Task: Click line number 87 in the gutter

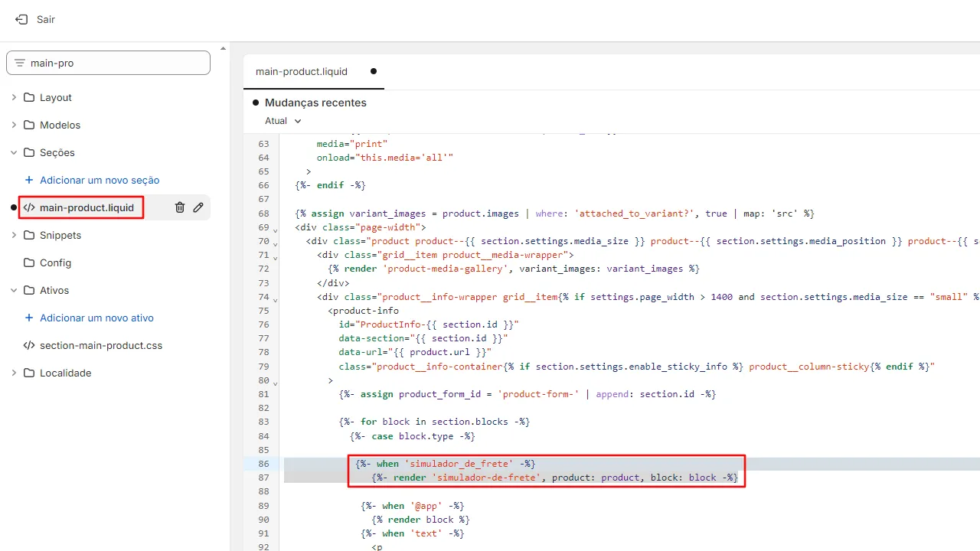Action: (263, 478)
